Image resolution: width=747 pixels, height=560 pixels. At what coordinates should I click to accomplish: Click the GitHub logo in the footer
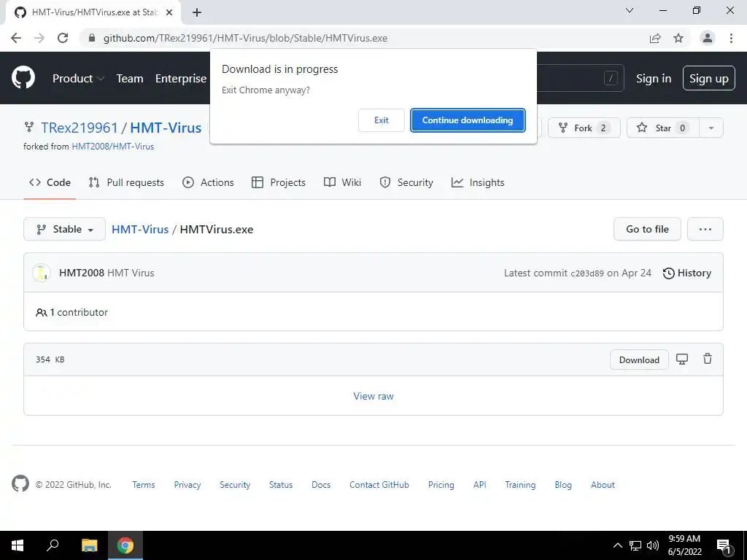click(x=20, y=484)
